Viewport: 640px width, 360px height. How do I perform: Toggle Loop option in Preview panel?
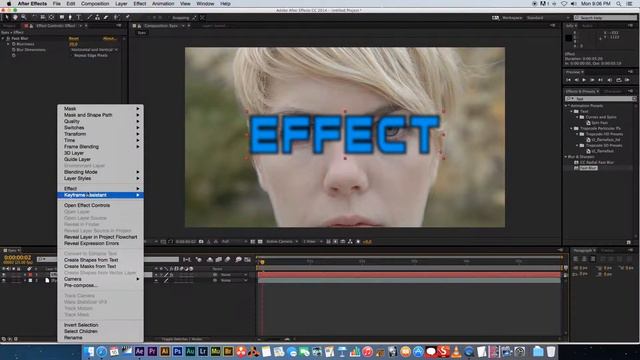click(x=619, y=80)
